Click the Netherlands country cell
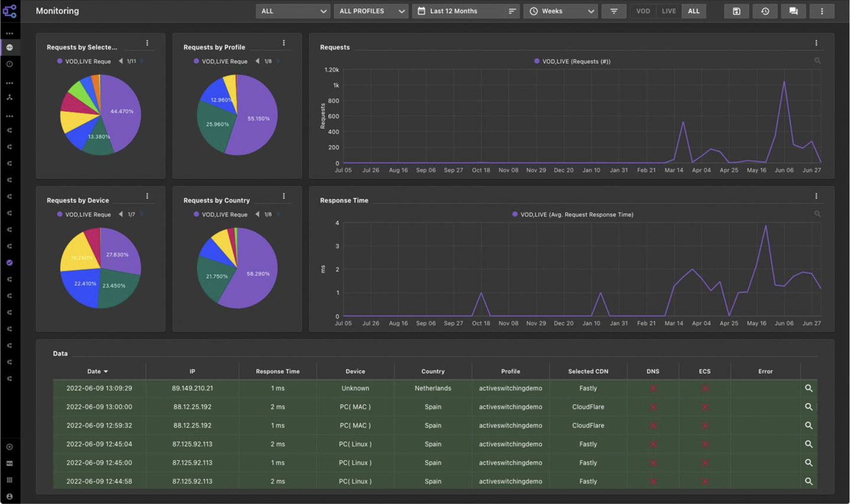 tap(433, 388)
